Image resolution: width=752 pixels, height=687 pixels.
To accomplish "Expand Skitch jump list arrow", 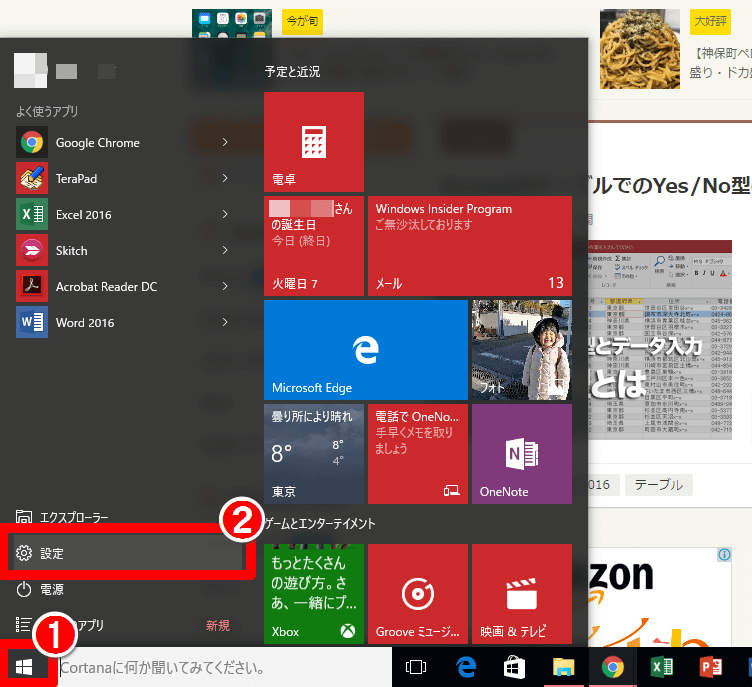I will (x=225, y=250).
